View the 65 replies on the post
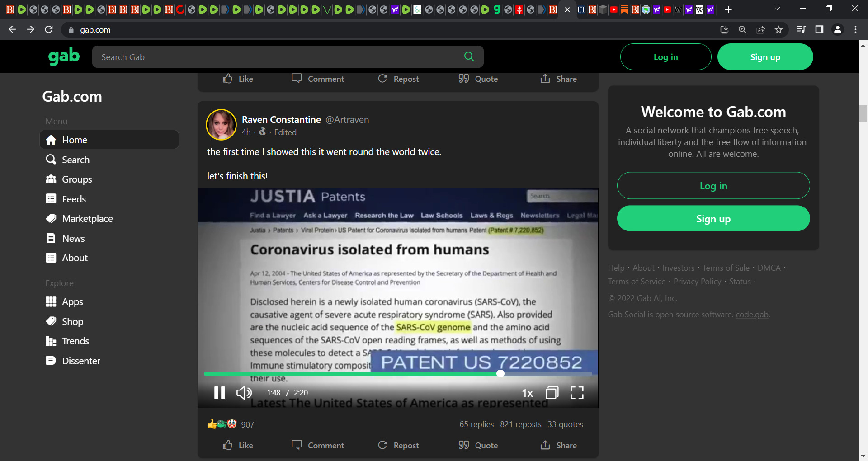 (x=476, y=424)
